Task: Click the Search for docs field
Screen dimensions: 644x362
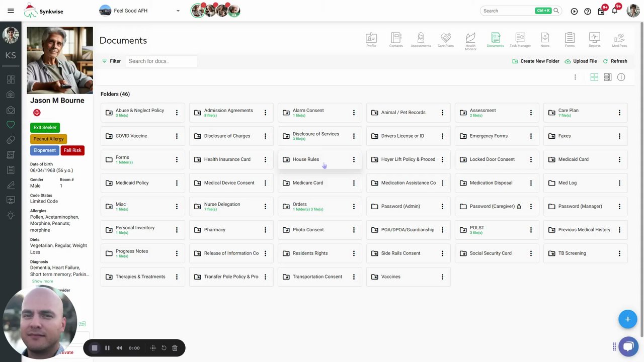Action: click(x=162, y=61)
